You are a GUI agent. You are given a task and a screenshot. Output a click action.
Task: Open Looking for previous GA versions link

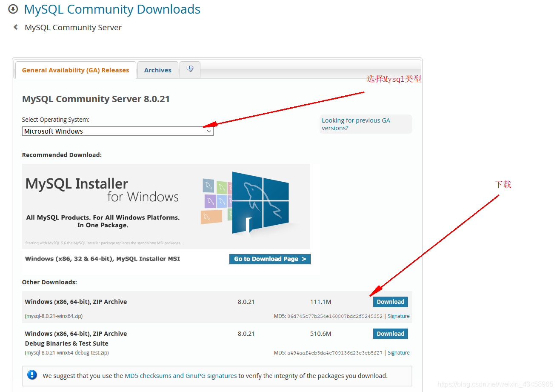[356, 124]
